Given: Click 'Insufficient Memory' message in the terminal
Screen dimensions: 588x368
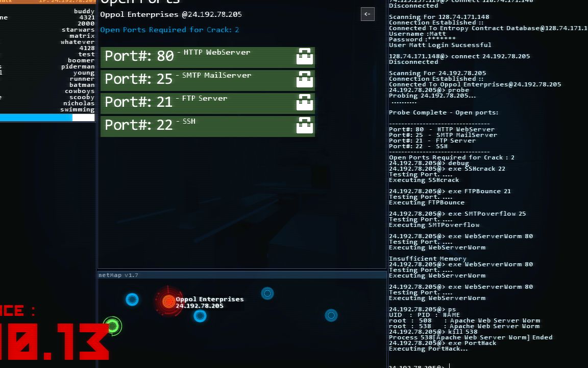Looking at the screenshot, I should pos(428,259).
